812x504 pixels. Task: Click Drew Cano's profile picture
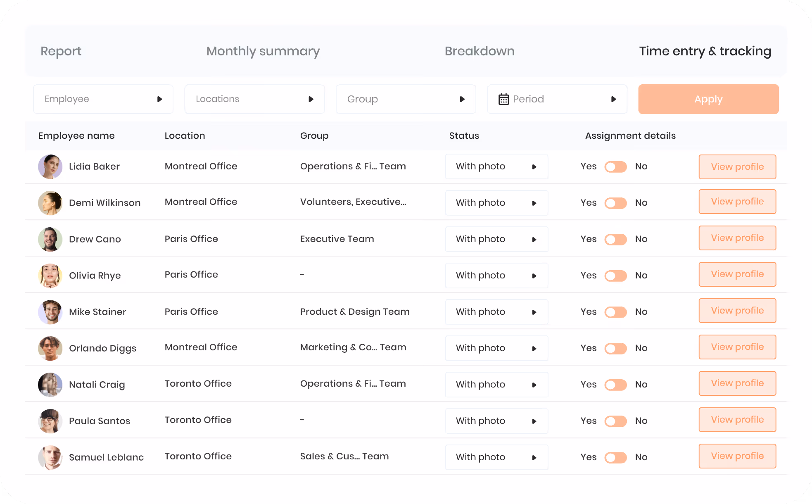(50, 239)
